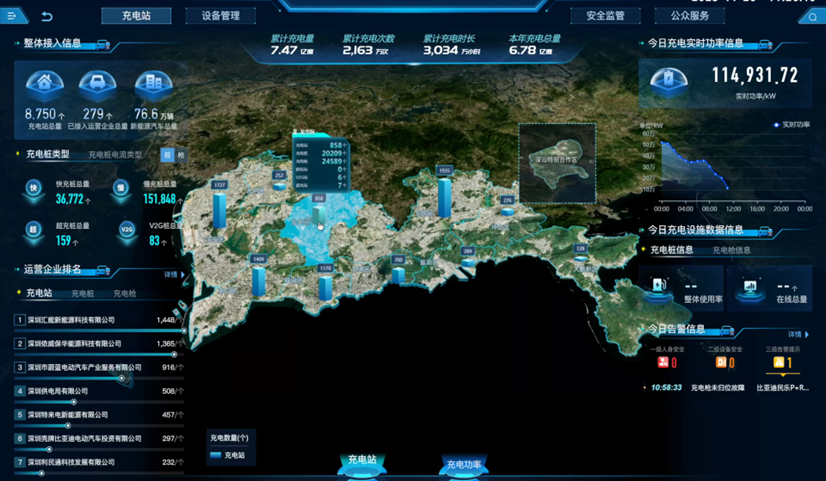826x481 pixels.
Task: Toggle the 充电站 map legend item
Action: click(x=227, y=455)
